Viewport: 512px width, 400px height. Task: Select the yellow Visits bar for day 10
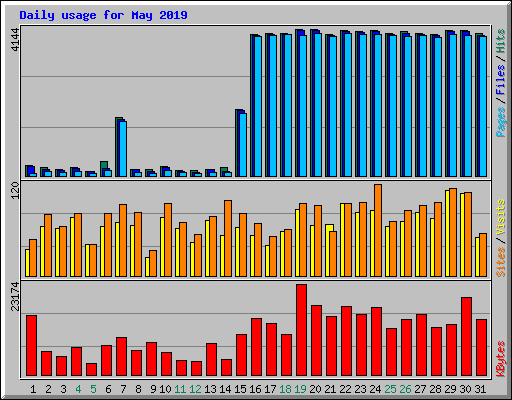coord(162,247)
